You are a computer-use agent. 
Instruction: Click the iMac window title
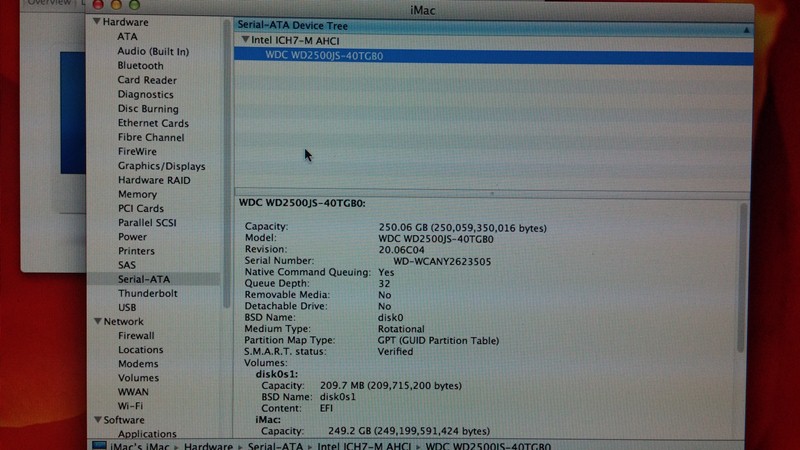coord(422,10)
